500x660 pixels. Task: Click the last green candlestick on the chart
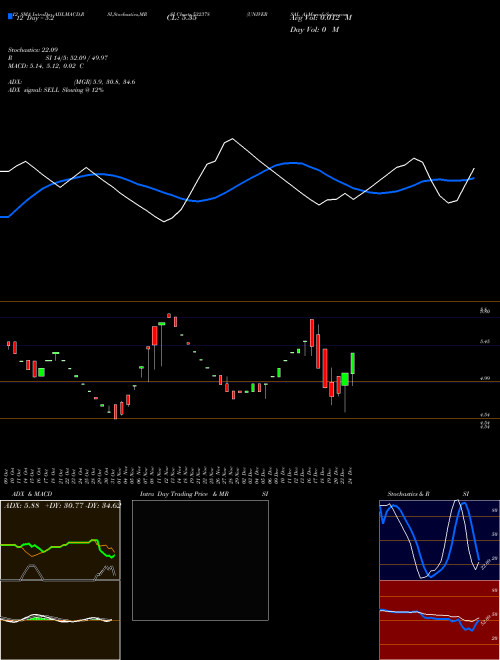pos(353,363)
